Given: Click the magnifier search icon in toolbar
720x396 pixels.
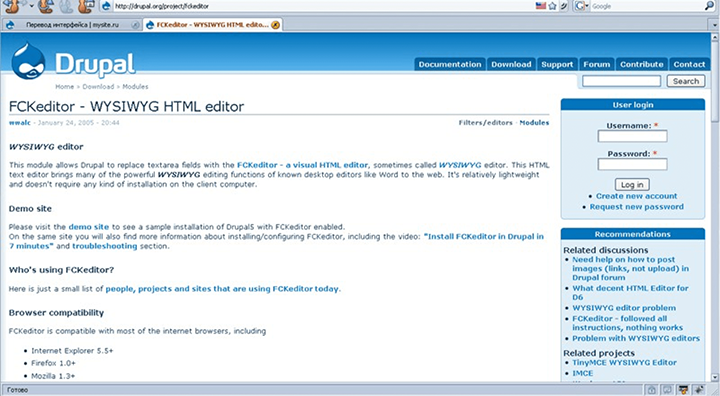Looking at the screenshot, I should 710,6.
